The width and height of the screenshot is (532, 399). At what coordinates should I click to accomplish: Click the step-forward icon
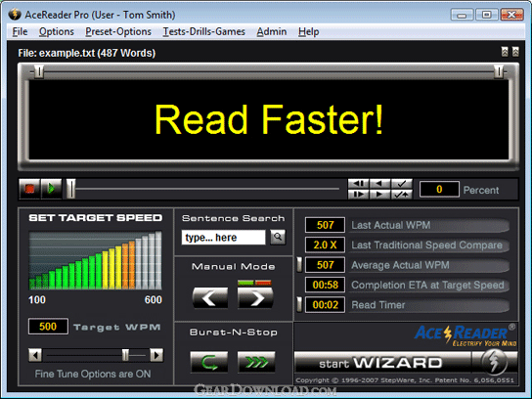pos(358,195)
